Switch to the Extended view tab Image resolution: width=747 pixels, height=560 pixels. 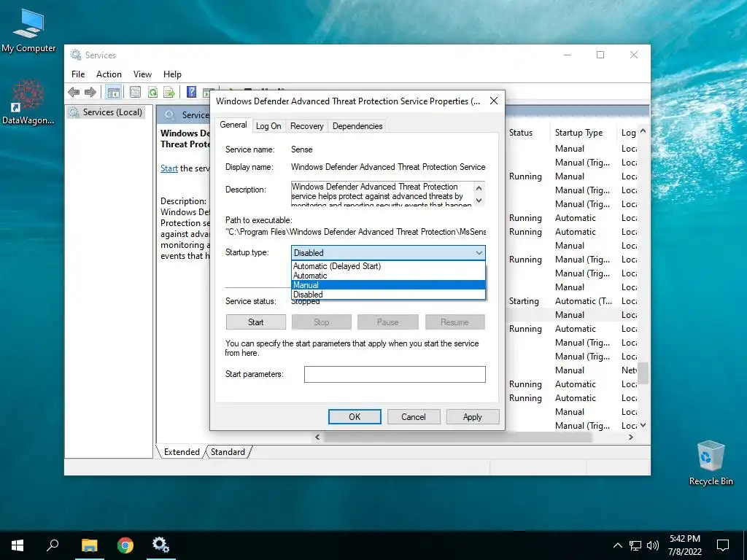click(x=182, y=452)
